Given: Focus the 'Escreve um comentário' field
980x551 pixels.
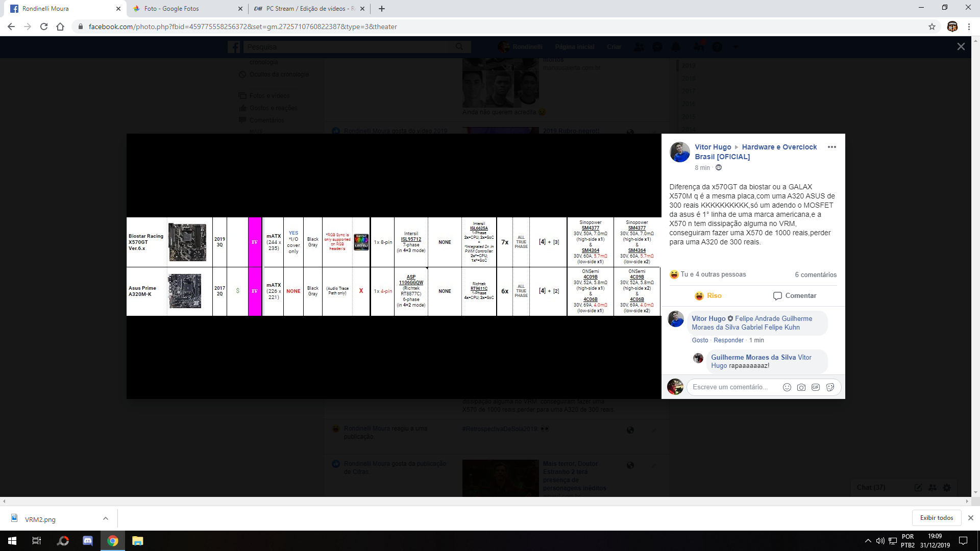Looking at the screenshot, I should [730, 387].
